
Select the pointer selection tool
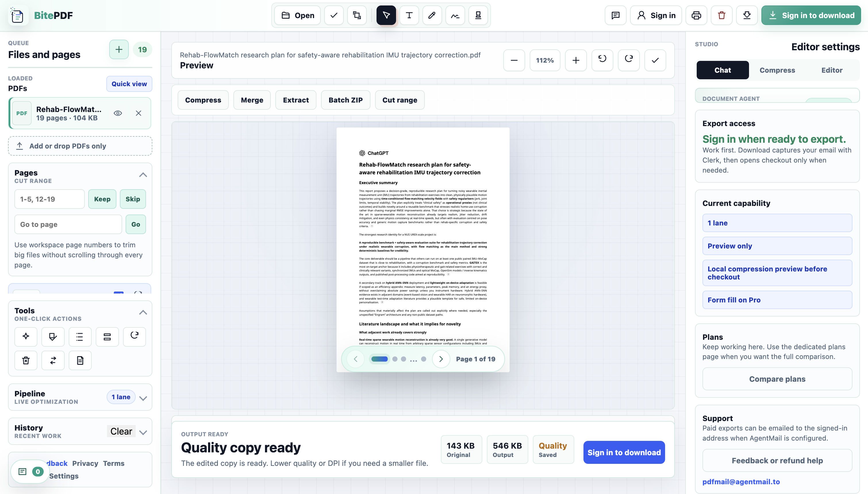coord(386,15)
